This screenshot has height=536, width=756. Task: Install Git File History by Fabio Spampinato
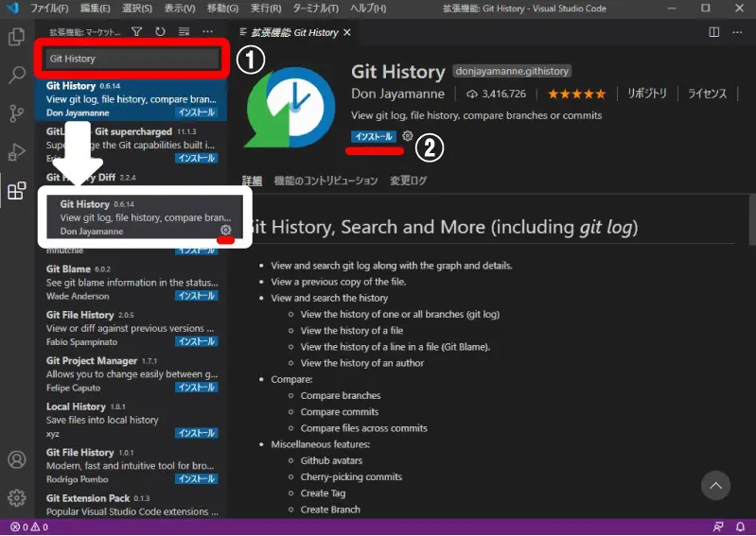coord(196,341)
